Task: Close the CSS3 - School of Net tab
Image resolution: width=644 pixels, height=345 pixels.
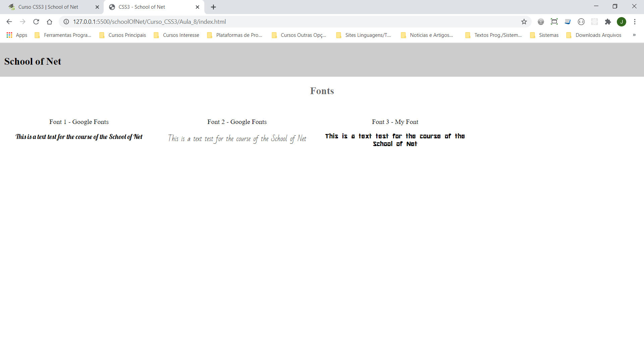Action: click(198, 7)
